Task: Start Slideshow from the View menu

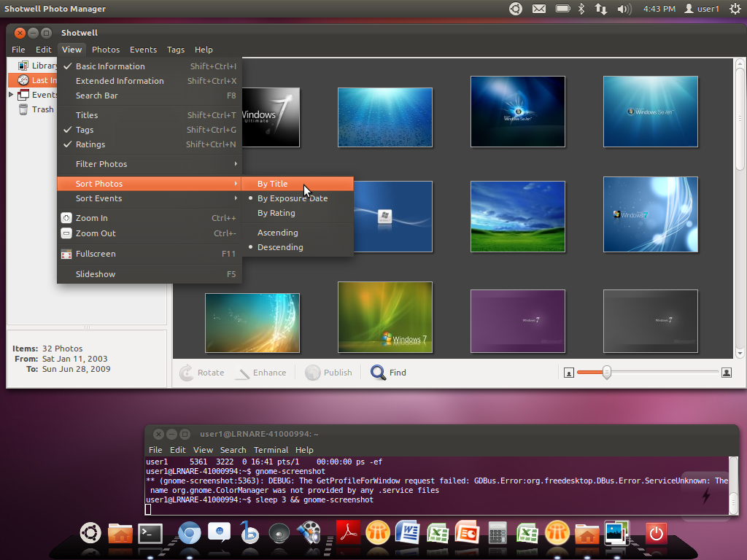Action: click(149, 274)
